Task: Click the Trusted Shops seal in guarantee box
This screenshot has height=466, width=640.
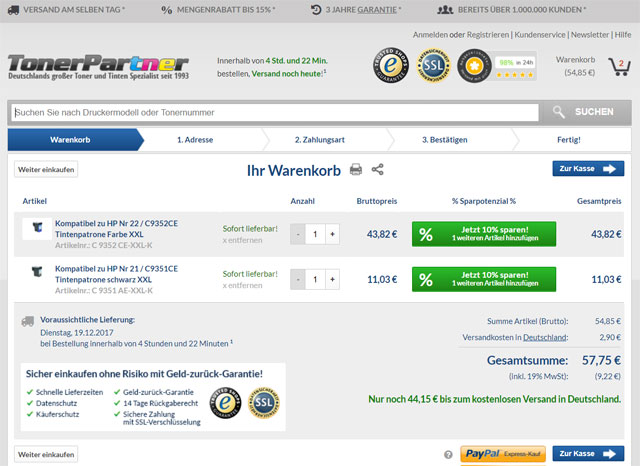Action: 225,403
